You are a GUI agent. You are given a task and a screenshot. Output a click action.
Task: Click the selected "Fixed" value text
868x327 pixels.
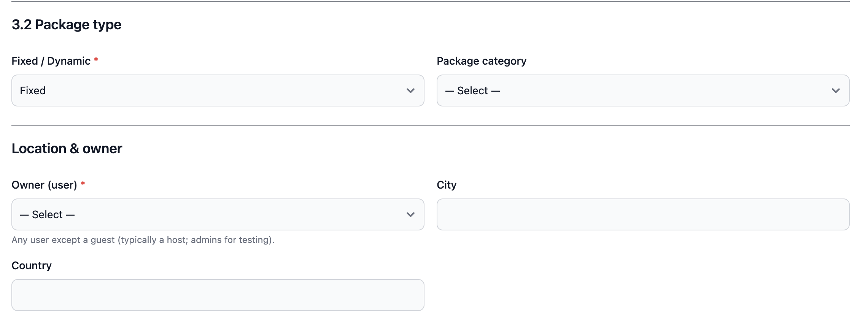[x=33, y=90]
